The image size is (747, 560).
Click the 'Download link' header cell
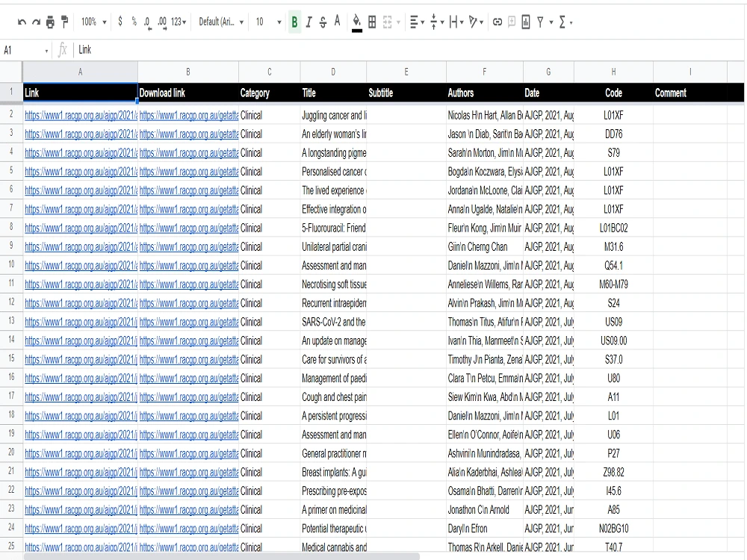(x=188, y=93)
